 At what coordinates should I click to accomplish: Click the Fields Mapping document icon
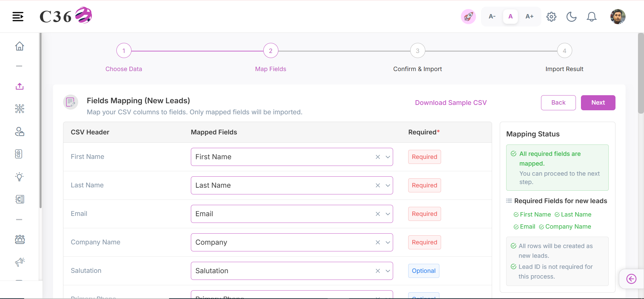70,102
